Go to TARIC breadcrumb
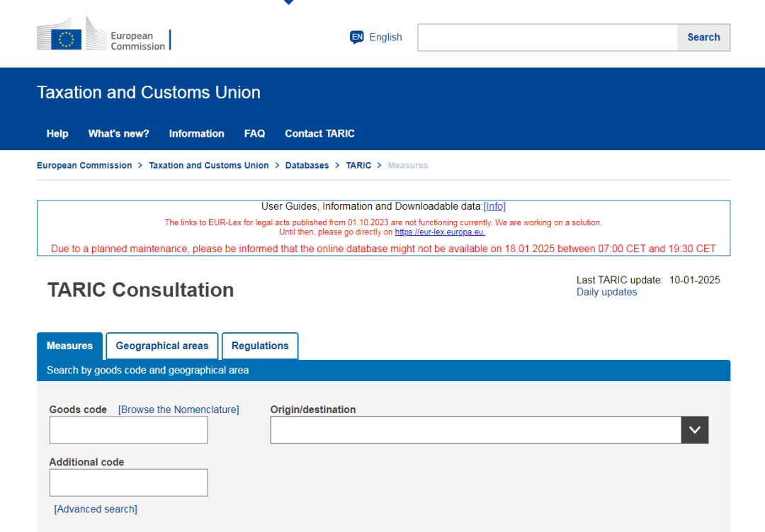The image size is (765, 532). point(358,166)
